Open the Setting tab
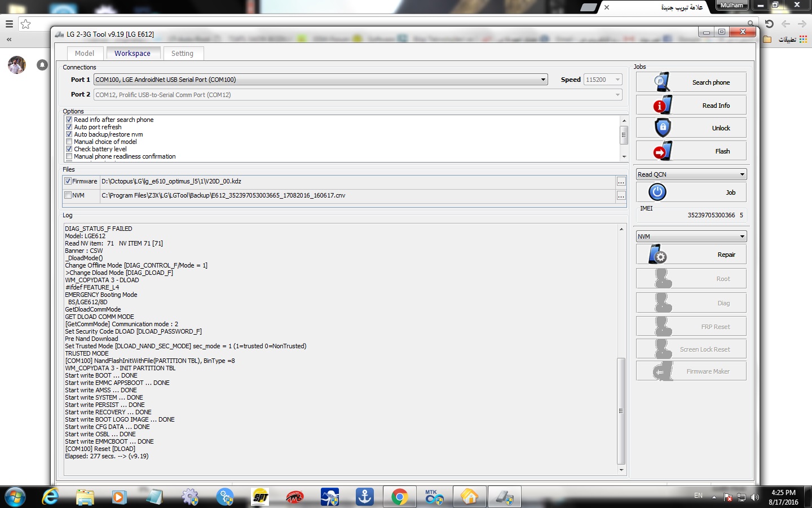The height and width of the screenshot is (508, 812). (x=182, y=53)
